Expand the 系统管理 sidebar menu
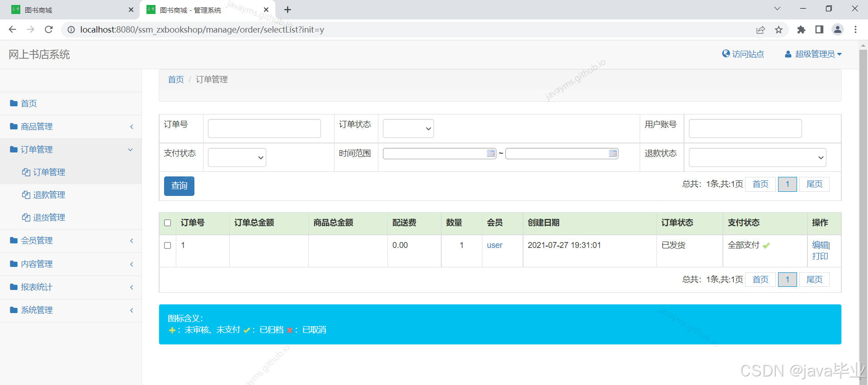The height and width of the screenshot is (385, 868). point(71,310)
